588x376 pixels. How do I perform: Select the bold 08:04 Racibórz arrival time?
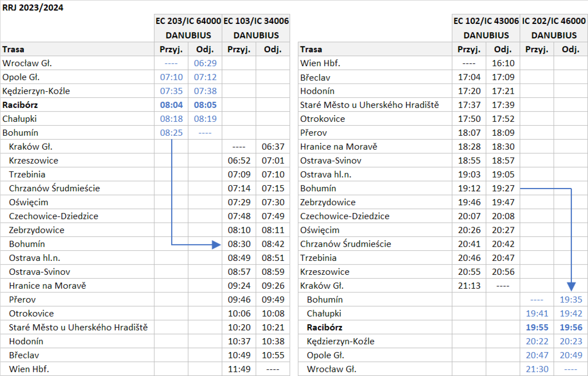pos(171,105)
